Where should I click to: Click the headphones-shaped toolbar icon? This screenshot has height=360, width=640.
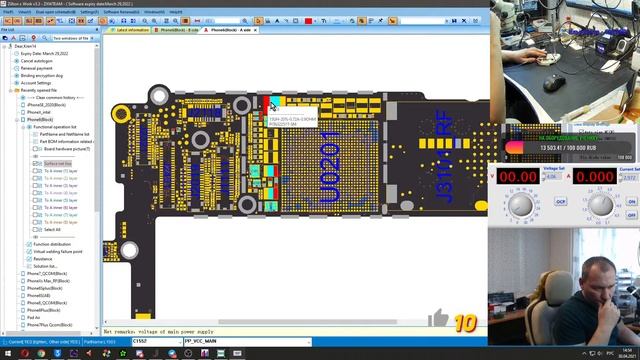[123, 21]
